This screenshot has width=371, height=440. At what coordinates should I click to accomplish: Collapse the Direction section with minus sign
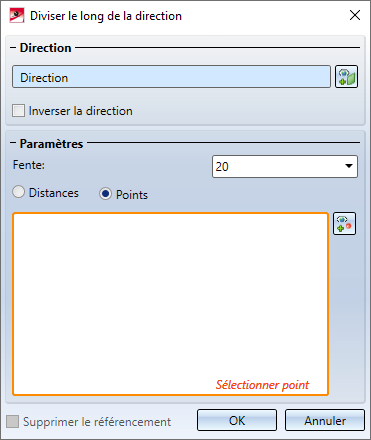click(13, 48)
